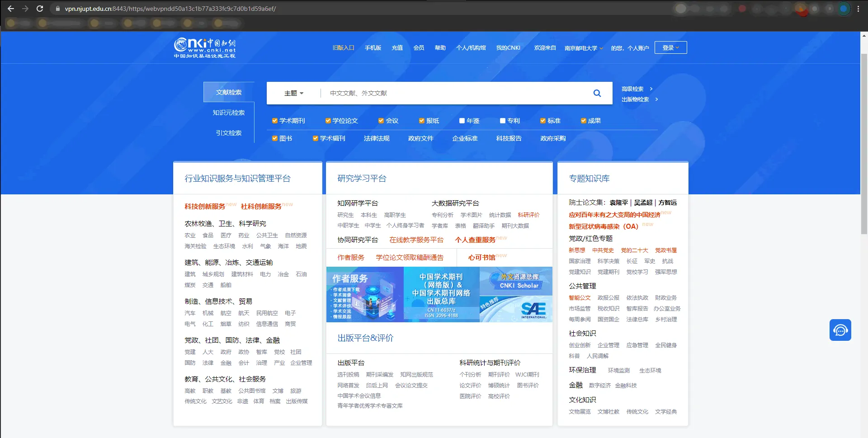Click the CNKI logo
868x438 pixels.
205,48
